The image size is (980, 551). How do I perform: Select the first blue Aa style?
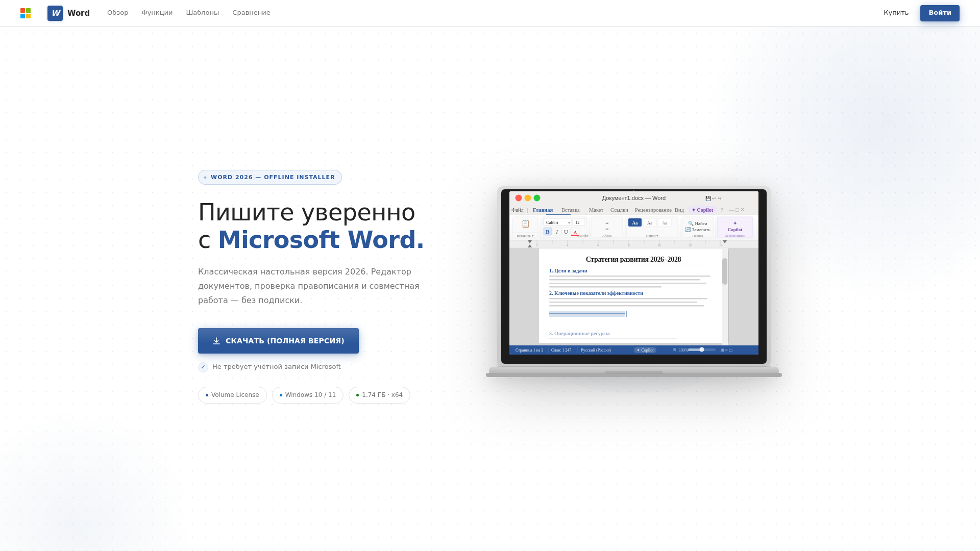coord(635,223)
